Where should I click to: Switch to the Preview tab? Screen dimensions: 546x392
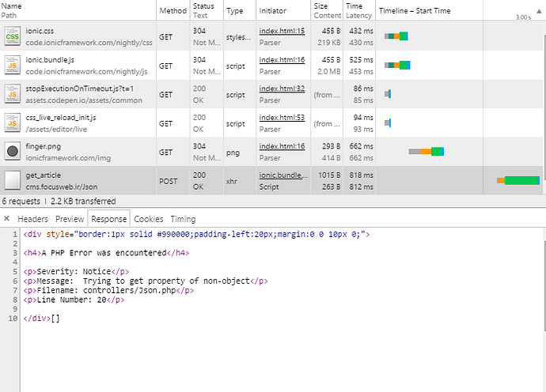click(70, 219)
